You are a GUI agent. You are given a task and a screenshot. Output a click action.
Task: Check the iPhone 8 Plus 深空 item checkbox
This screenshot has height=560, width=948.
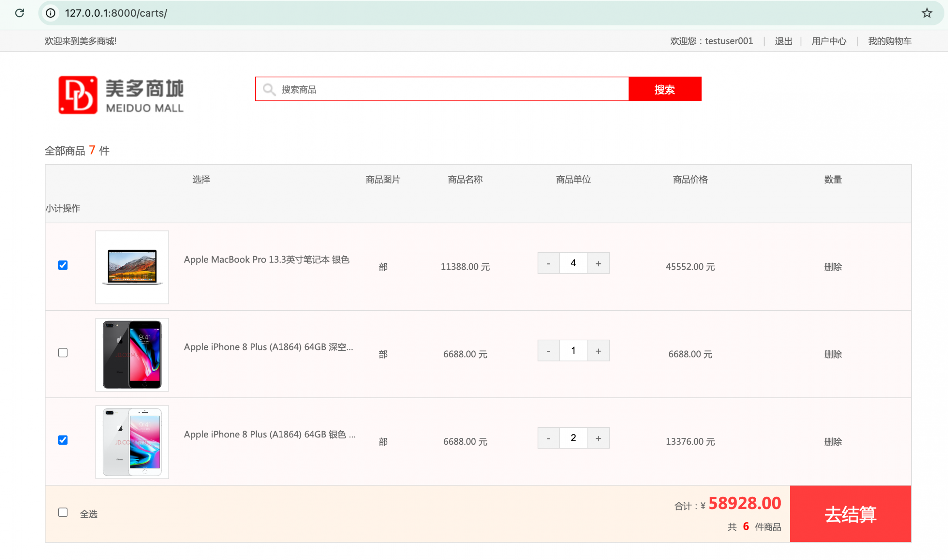click(63, 353)
